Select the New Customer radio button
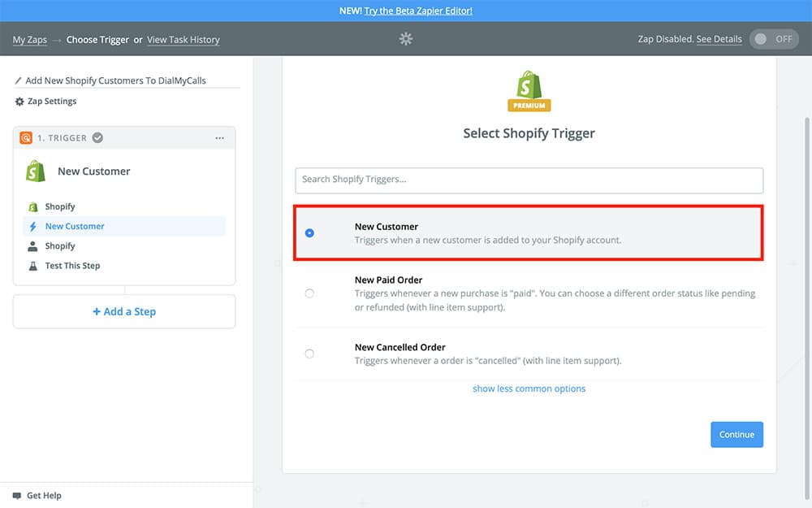812x508 pixels. [309, 233]
